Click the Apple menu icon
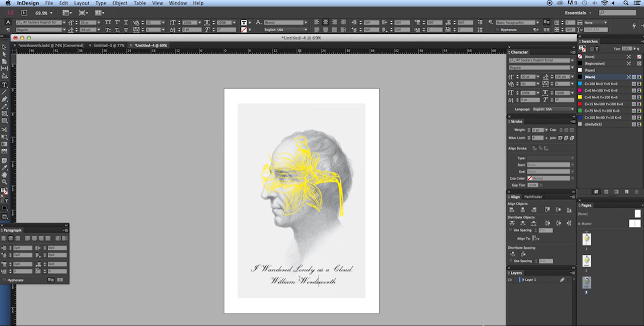The image size is (644, 326). 8,3
